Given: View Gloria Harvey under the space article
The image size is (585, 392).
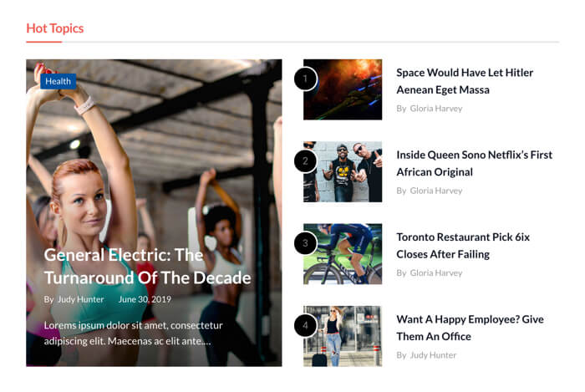Looking at the screenshot, I should (435, 109).
